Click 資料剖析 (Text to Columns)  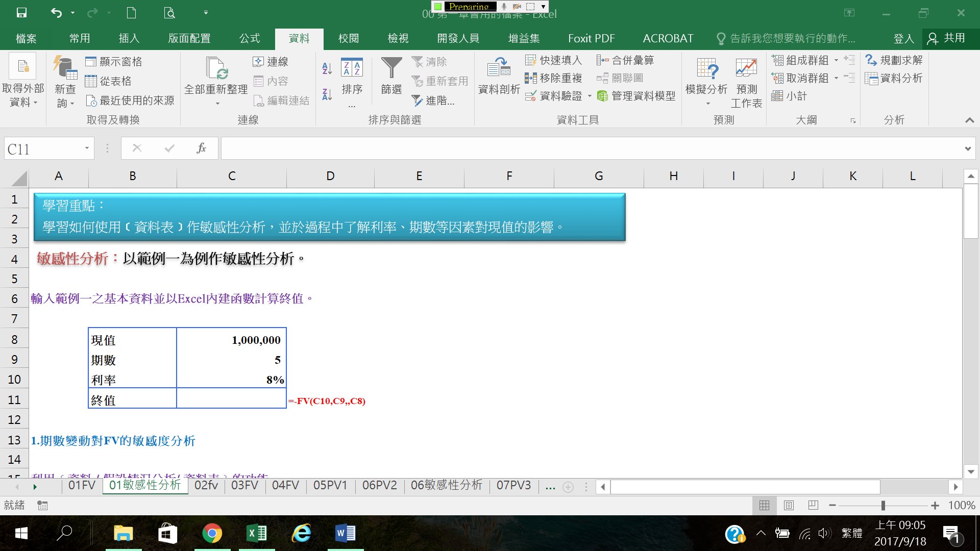[499, 76]
